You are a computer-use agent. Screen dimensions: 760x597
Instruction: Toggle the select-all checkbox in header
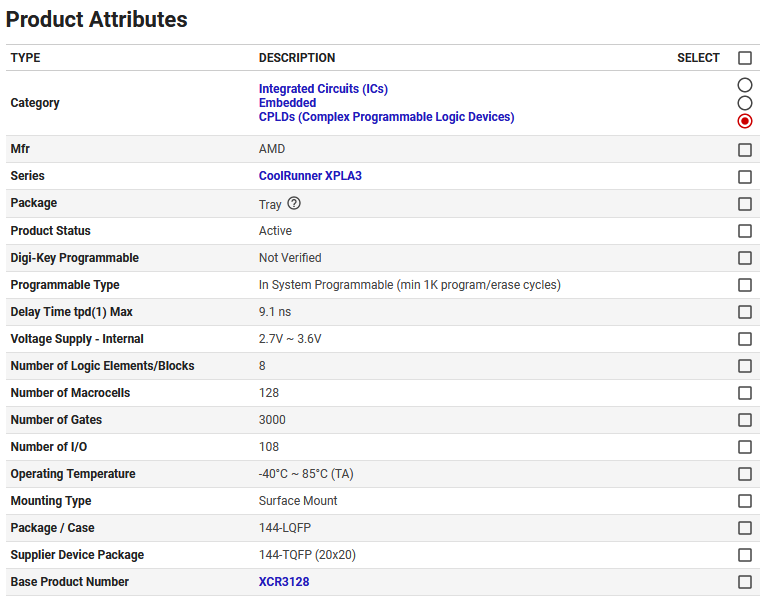[x=744, y=58]
